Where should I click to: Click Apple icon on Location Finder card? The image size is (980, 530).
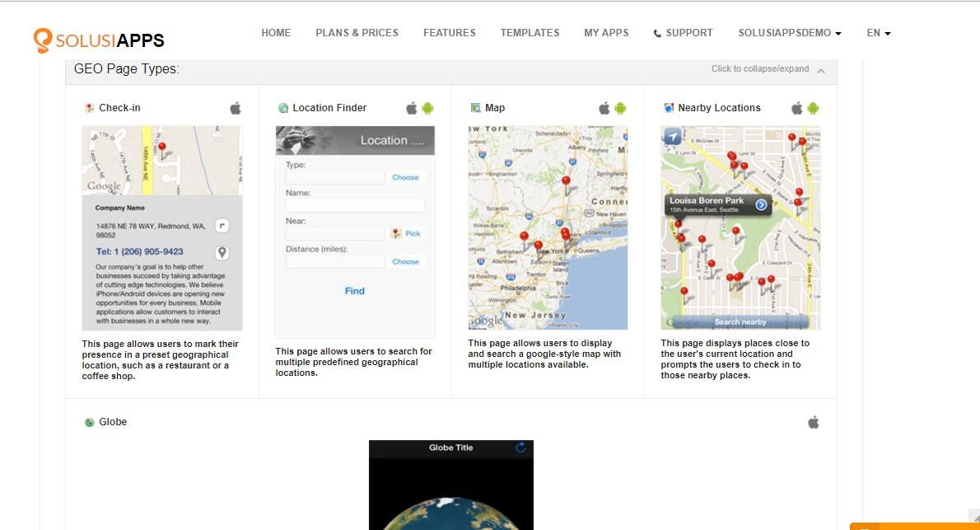click(411, 108)
